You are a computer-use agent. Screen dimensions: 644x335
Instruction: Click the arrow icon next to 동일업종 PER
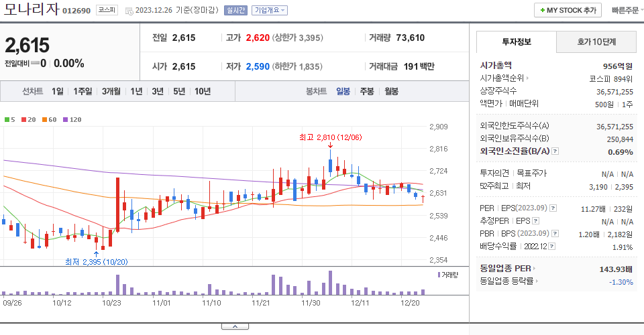535,269
